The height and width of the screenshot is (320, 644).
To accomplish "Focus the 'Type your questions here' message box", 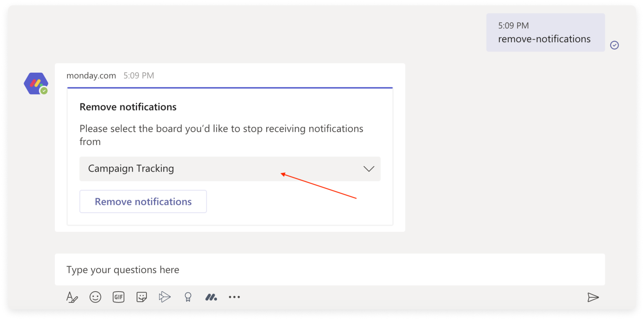I will [330, 269].
